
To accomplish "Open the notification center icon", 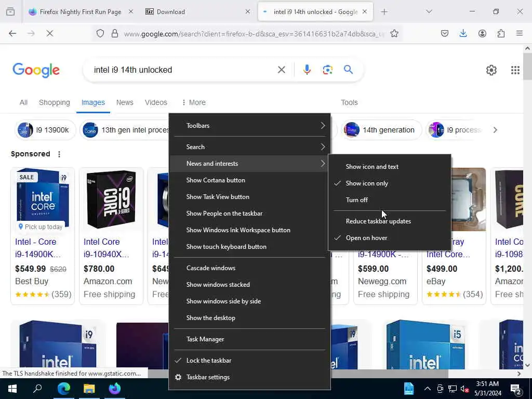I will [516, 389].
